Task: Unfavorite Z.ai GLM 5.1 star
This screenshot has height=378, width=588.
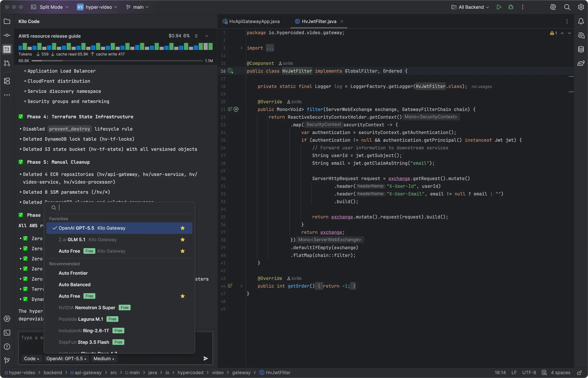Action: pos(182,240)
